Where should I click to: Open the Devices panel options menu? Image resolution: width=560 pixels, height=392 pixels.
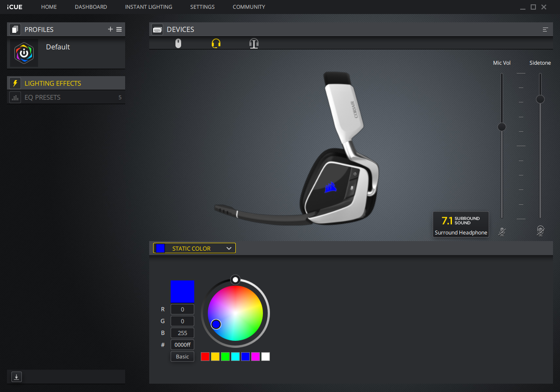546,29
